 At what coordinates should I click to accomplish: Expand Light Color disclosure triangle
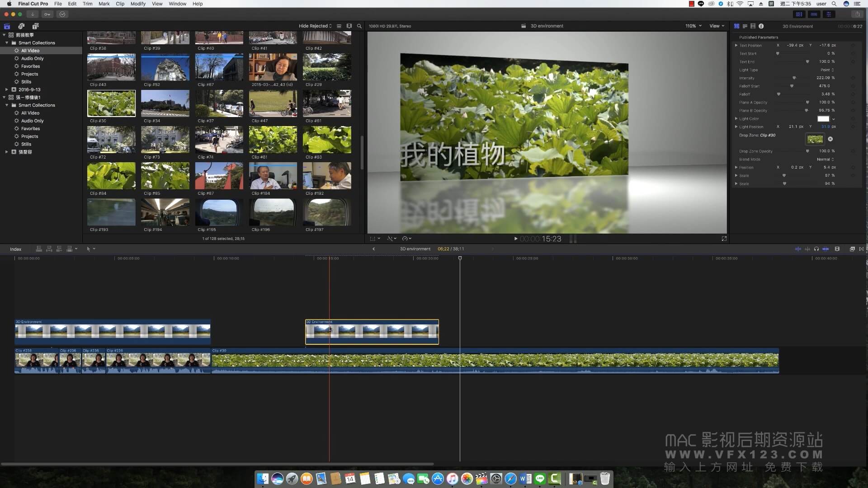[x=736, y=118]
